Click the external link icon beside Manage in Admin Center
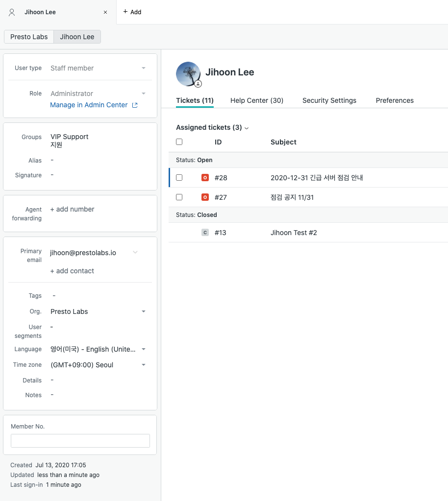The width and height of the screenshot is (448, 501). pyautogui.click(x=135, y=105)
